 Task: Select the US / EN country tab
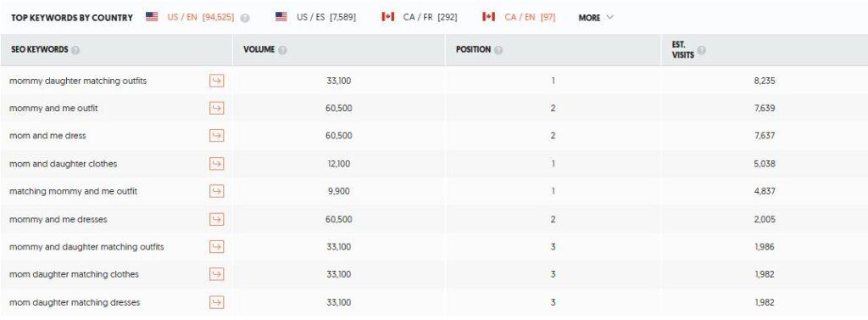pyautogui.click(x=190, y=17)
